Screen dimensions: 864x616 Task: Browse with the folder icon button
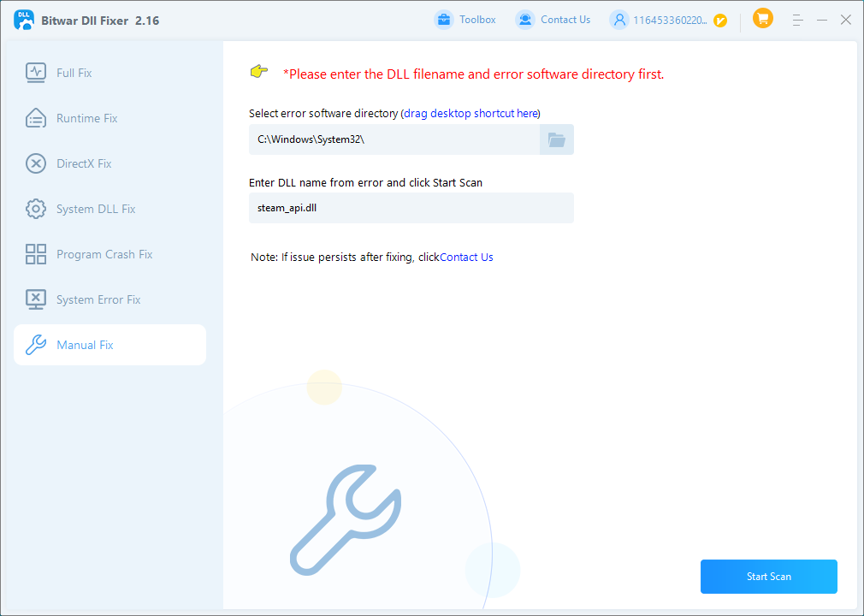click(x=557, y=139)
